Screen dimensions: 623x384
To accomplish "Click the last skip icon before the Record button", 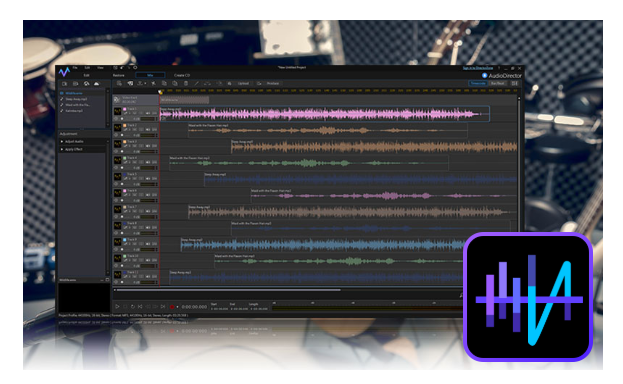I will click(x=163, y=306).
